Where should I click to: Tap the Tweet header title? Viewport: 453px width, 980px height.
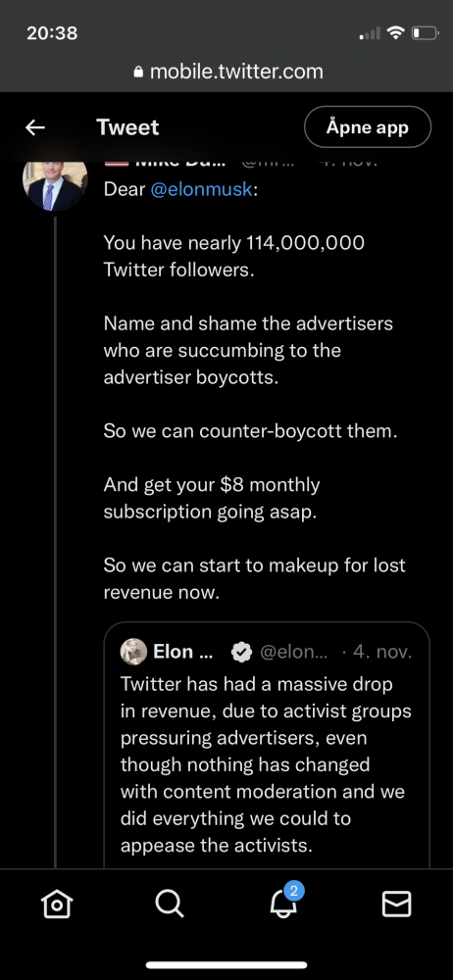point(127,127)
